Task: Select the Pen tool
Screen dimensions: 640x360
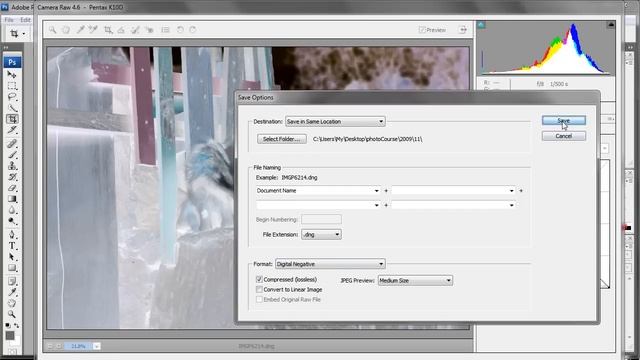Action: [12, 235]
